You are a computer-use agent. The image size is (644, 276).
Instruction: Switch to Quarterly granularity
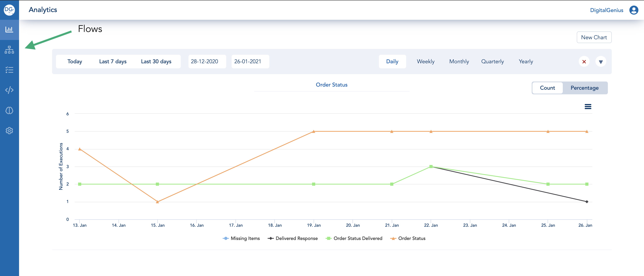(492, 62)
